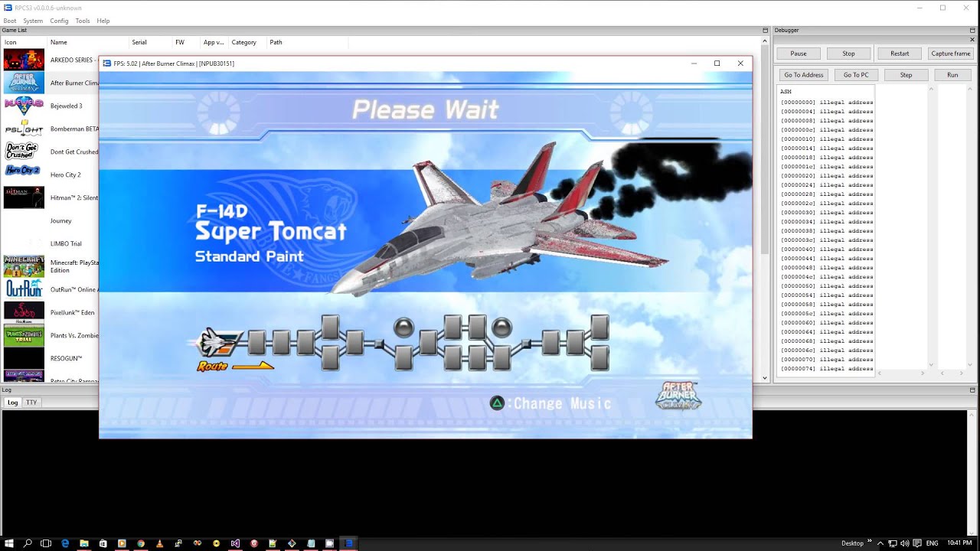980x551 pixels.
Task: Select the PixelJunk Eden game icon
Action: (24, 312)
